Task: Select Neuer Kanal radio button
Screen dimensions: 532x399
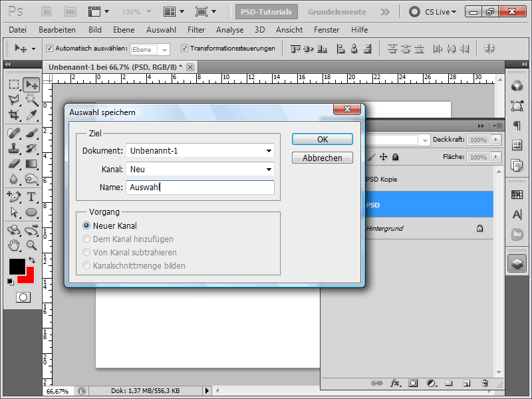Action: [86, 225]
